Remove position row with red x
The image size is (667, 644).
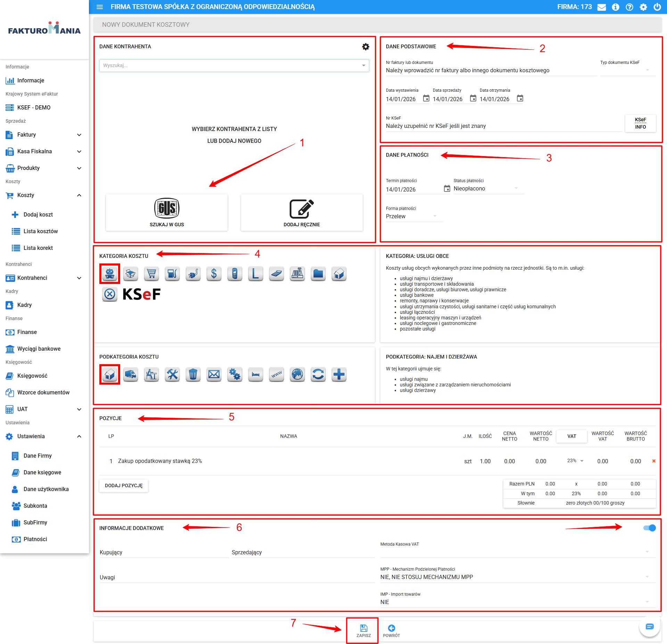click(654, 461)
